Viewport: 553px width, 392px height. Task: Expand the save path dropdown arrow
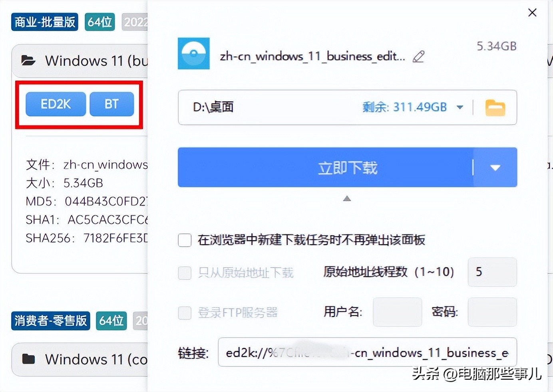tap(460, 107)
